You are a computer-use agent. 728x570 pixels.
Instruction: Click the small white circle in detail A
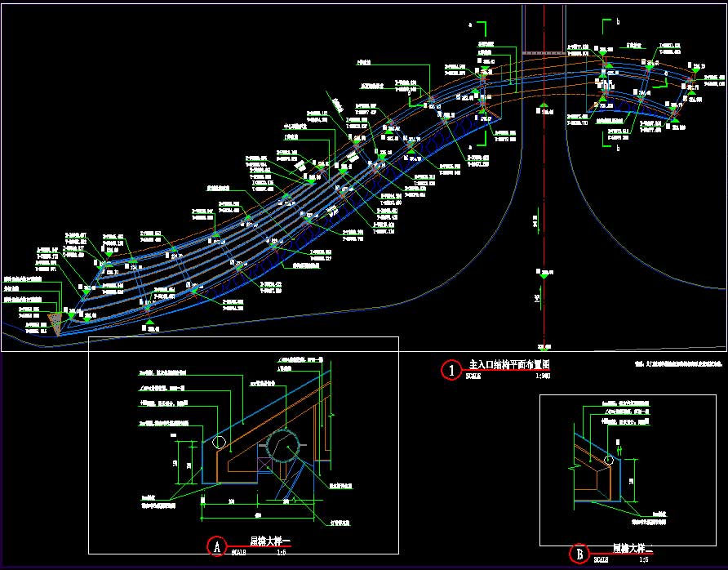coord(219,443)
